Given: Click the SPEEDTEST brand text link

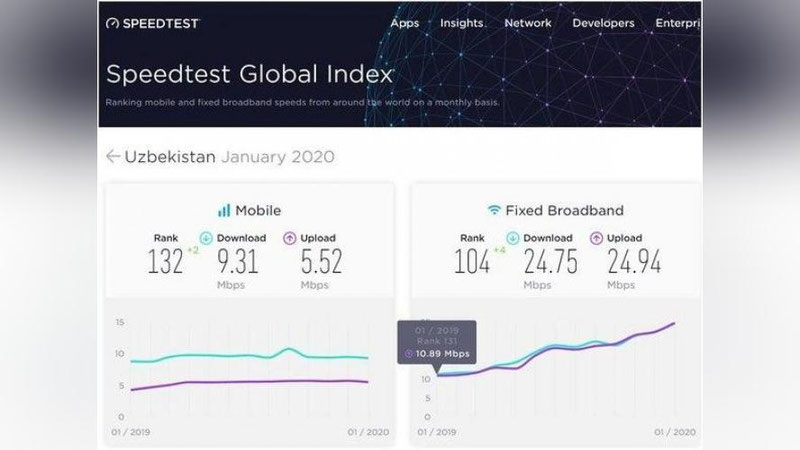Looking at the screenshot, I should click(160, 23).
